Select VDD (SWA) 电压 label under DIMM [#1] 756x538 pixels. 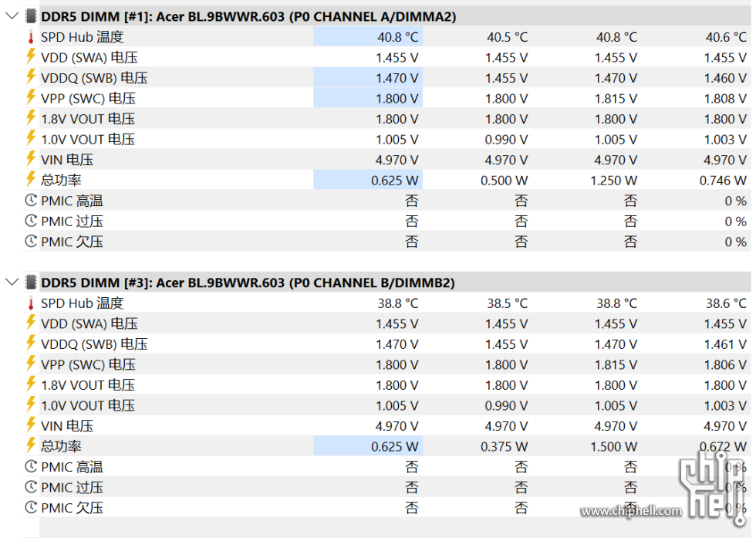[89, 57]
